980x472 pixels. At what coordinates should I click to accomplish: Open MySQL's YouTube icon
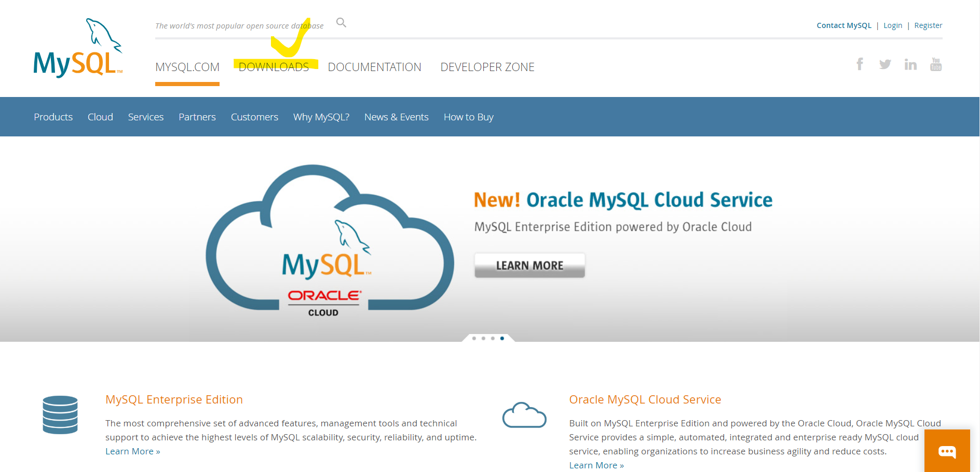(936, 64)
